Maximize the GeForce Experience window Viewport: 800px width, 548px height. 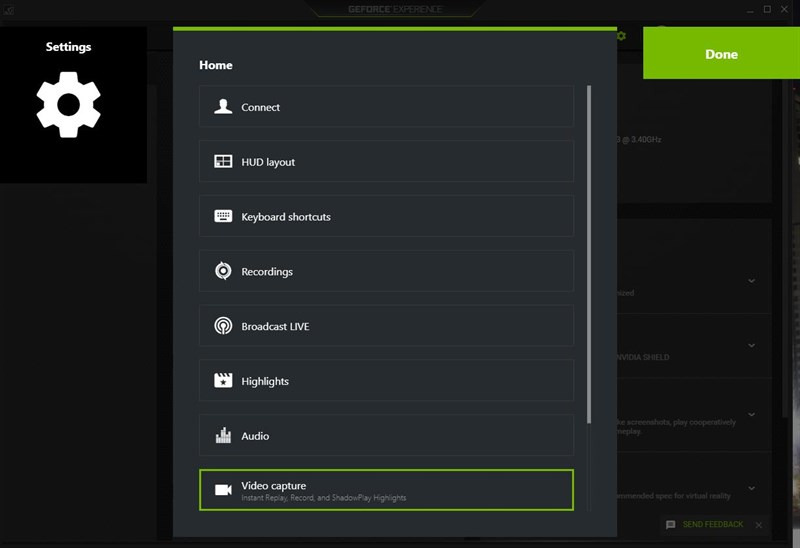coord(767,9)
